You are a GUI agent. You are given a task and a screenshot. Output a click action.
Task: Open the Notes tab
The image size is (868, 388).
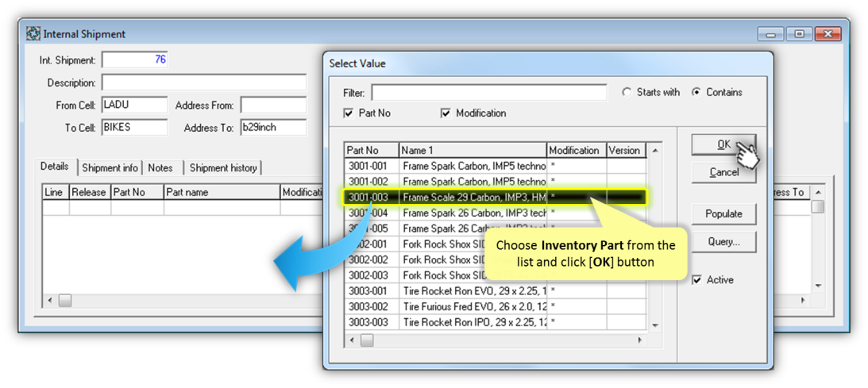160,168
